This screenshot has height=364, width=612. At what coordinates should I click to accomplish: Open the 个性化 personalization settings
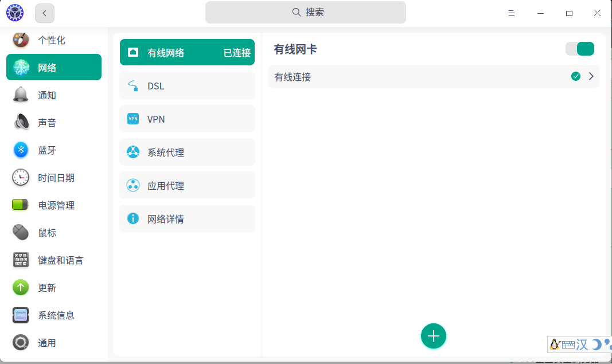coord(54,40)
